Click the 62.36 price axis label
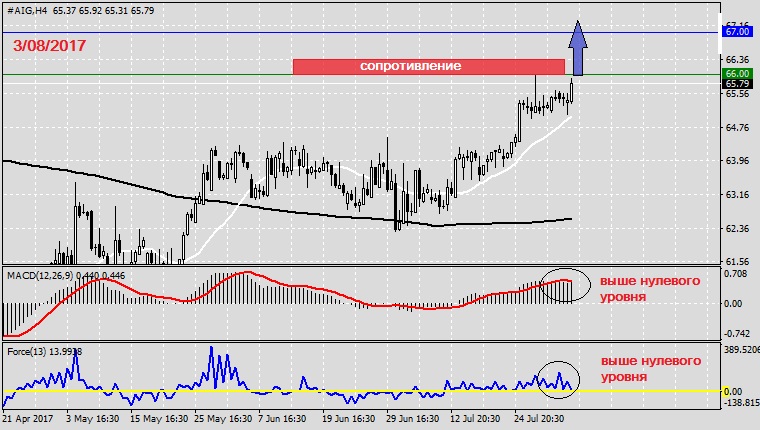 click(x=737, y=228)
